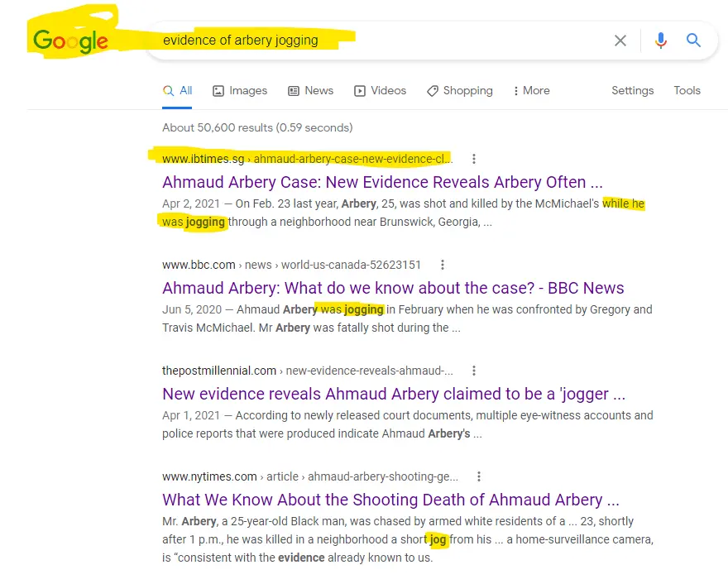
Task: Click the www.bbc.com URL breadcrumb
Action: click(x=291, y=265)
